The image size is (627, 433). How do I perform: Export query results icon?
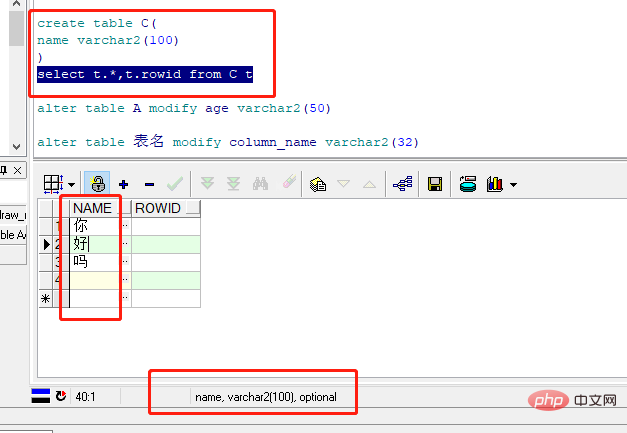318,184
